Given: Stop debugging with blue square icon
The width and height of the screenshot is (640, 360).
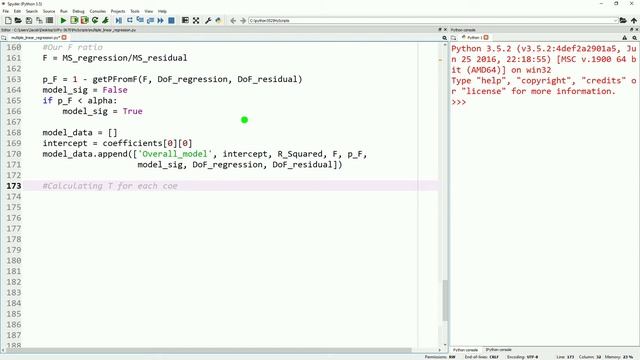Looking at the screenshot, I should (x=171, y=20).
